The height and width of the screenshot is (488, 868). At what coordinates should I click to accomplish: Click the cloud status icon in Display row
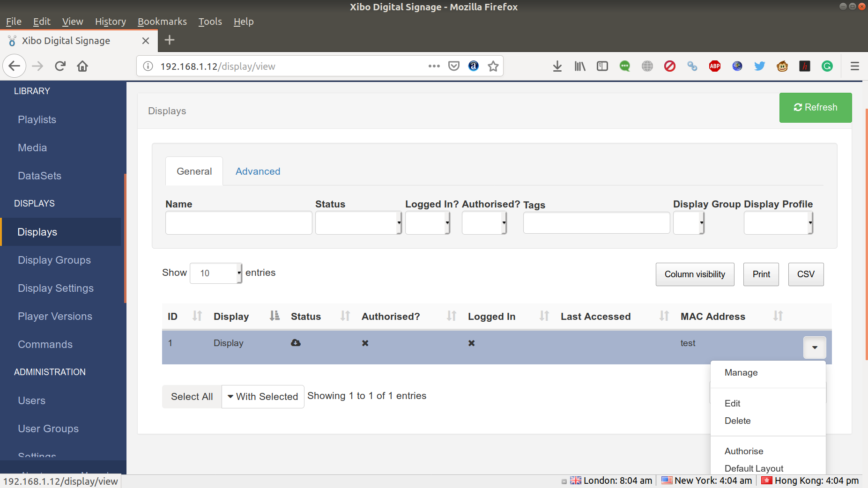(296, 343)
